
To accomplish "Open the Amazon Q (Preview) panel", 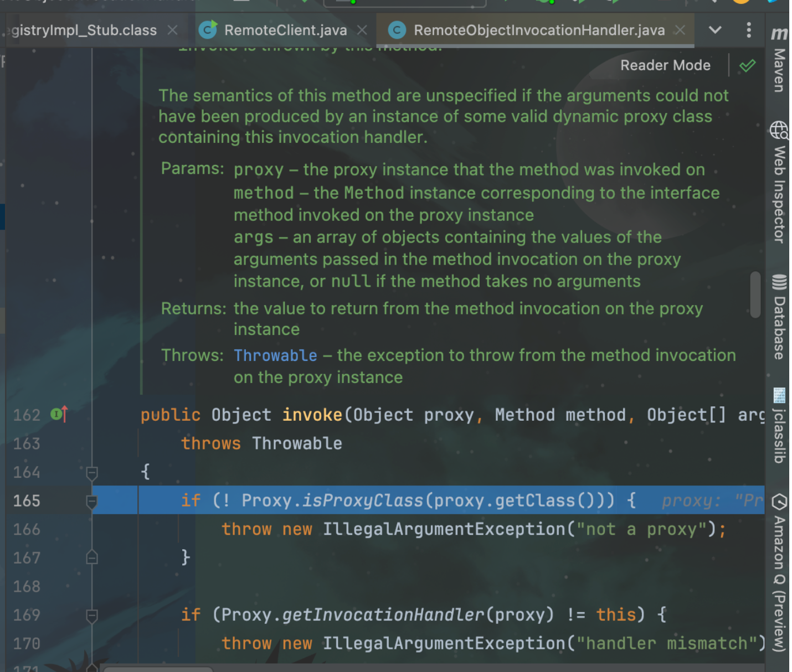I will pyautogui.click(x=779, y=573).
